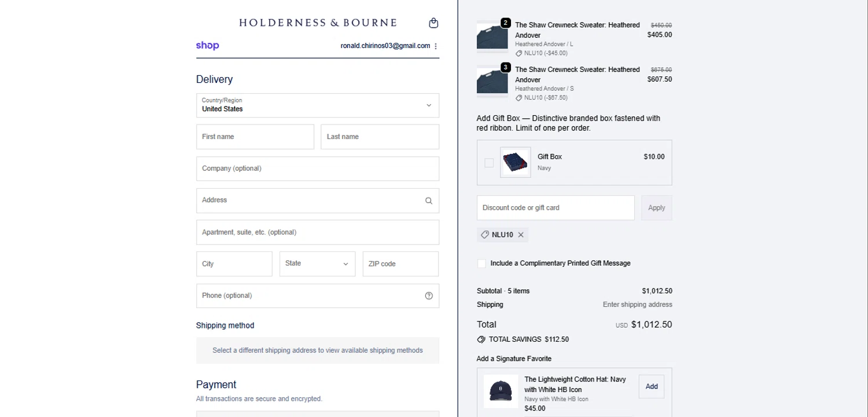Click the NLU10 applied discount tag icon
868x417 pixels.
pos(485,235)
